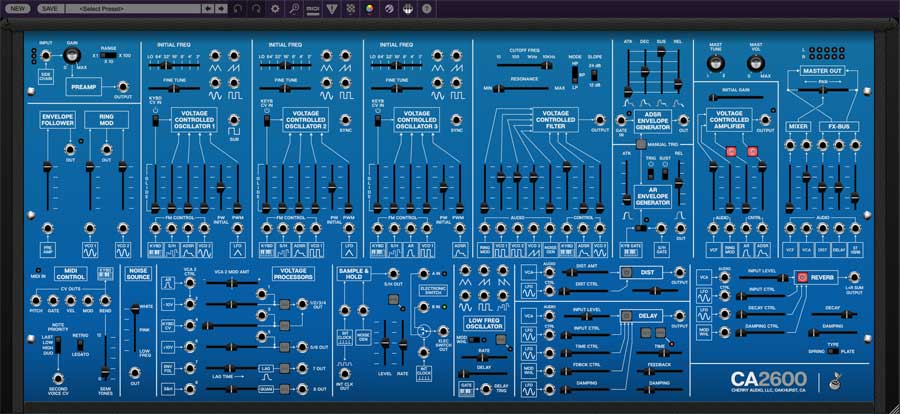Click the magnifier zoom icon
This screenshot has height=414, width=900.
pyautogui.click(x=294, y=9)
